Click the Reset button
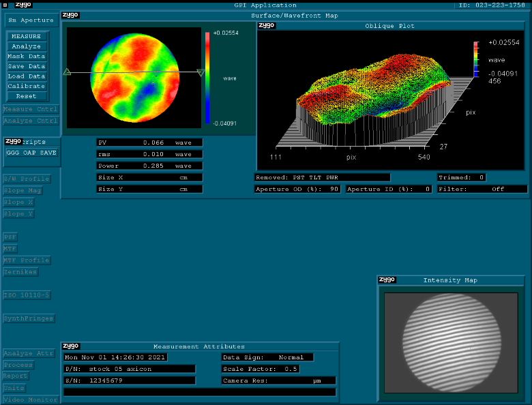The width and height of the screenshot is (532, 405). tap(27, 96)
